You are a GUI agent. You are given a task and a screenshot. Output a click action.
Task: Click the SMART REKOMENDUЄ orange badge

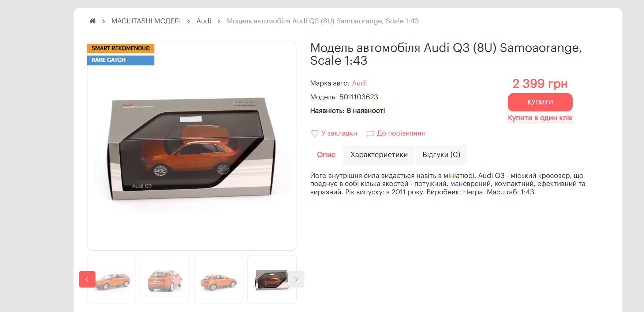coord(121,49)
